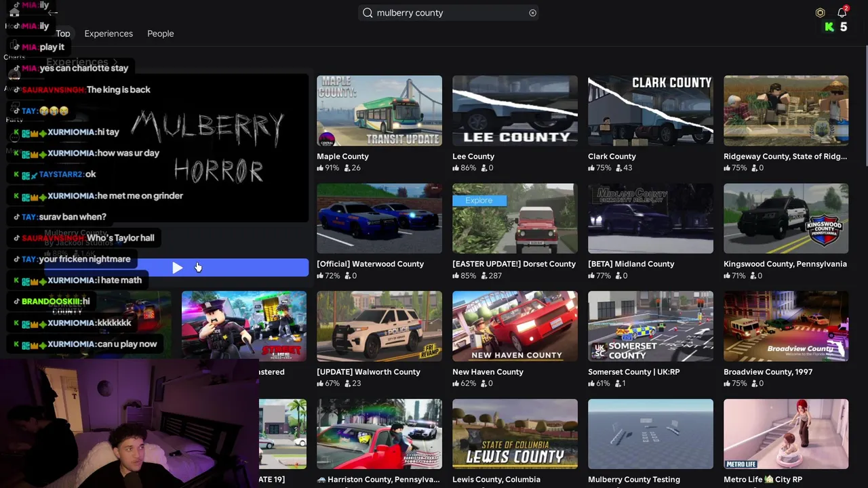The width and height of the screenshot is (868, 488).
Task: Click the chat message 'i hate math'
Action: pos(119,280)
